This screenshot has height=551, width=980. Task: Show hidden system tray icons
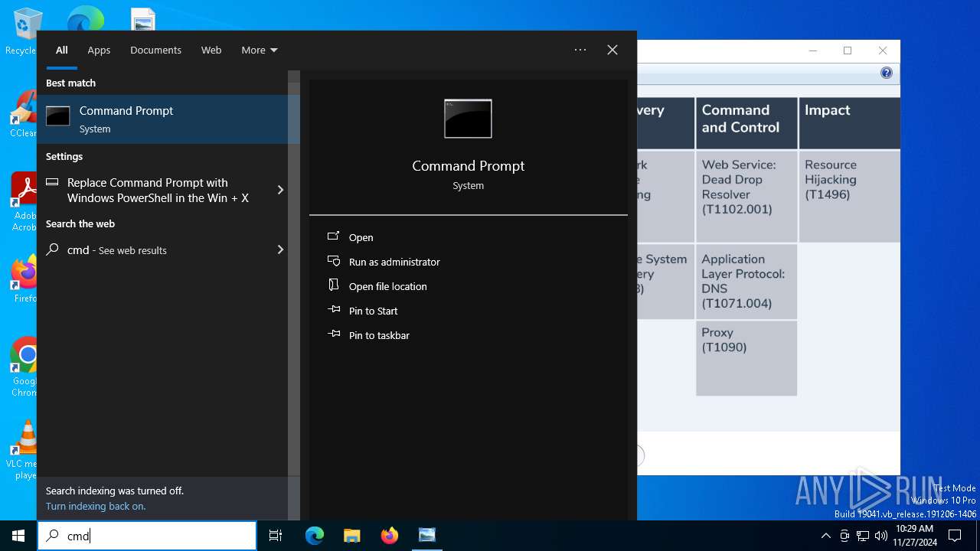pyautogui.click(x=825, y=536)
